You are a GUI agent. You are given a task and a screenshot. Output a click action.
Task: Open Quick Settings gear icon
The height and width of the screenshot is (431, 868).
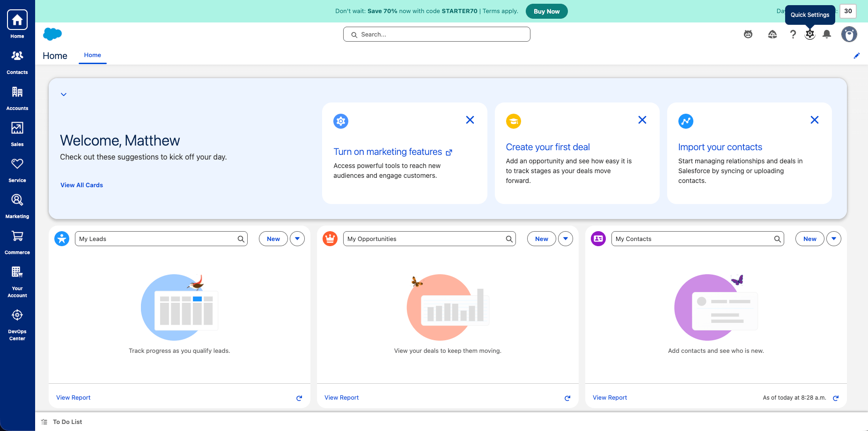pos(810,34)
